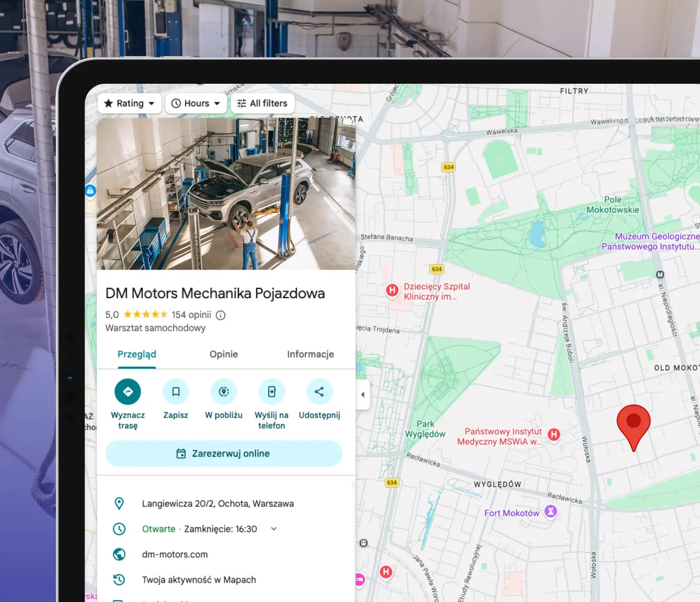Open the Rating filter dropdown
Screen dimensions: 700x602
coord(129,104)
